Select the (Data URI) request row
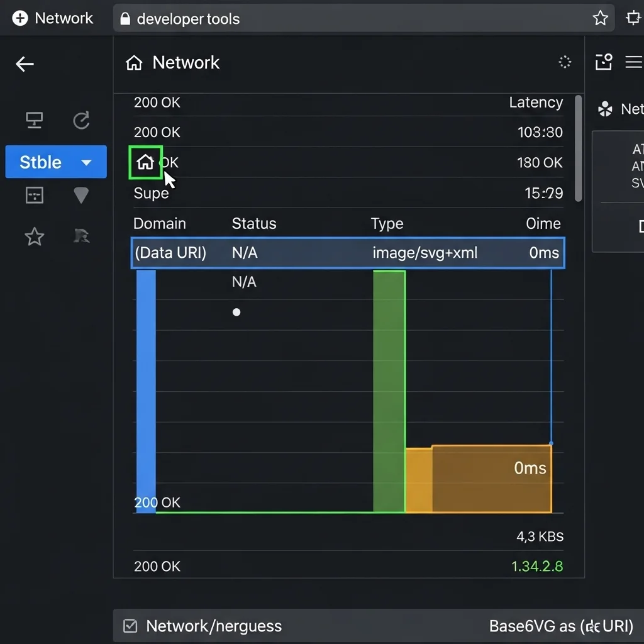The width and height of the screenshot is (644, 644). [x=348, y=253]
